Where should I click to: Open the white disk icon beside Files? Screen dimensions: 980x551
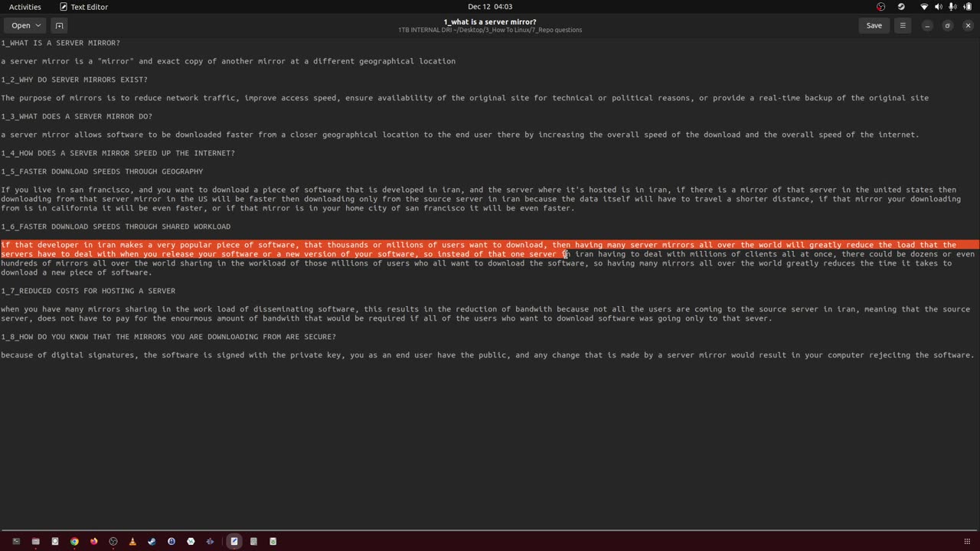click(55, 541)
